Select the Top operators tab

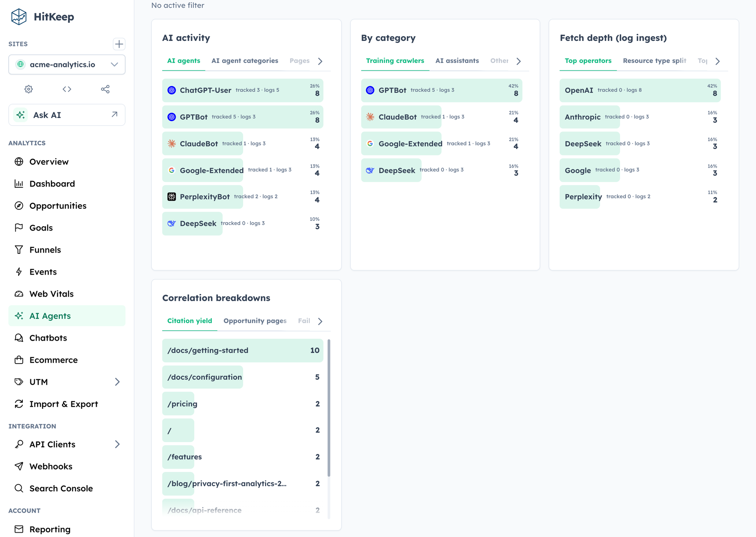pyautogui.click(x=588, y=61)
